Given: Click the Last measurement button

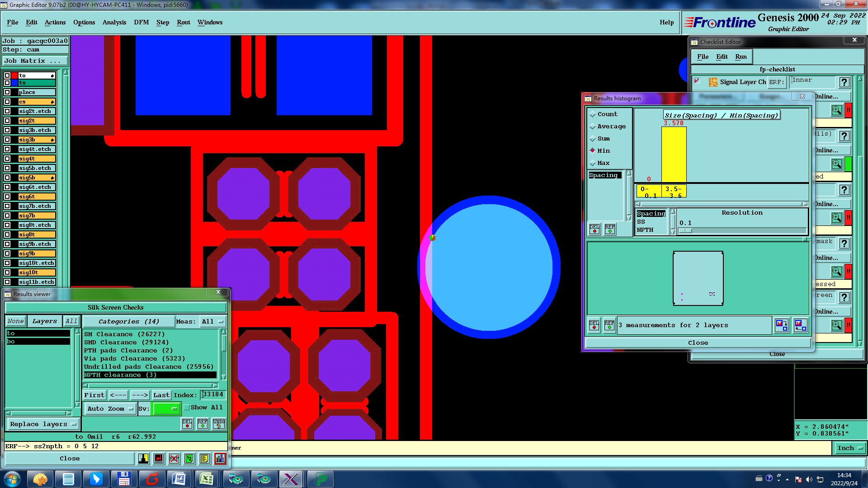Looking at the screenshot, I should pyautogui.click(x=161, y=395).
